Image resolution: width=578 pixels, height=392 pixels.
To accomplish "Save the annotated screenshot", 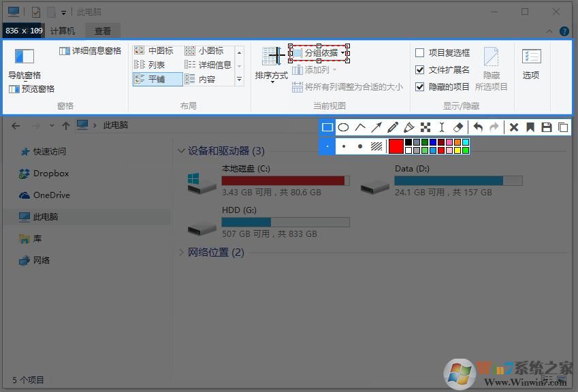I will pos(546,127).
